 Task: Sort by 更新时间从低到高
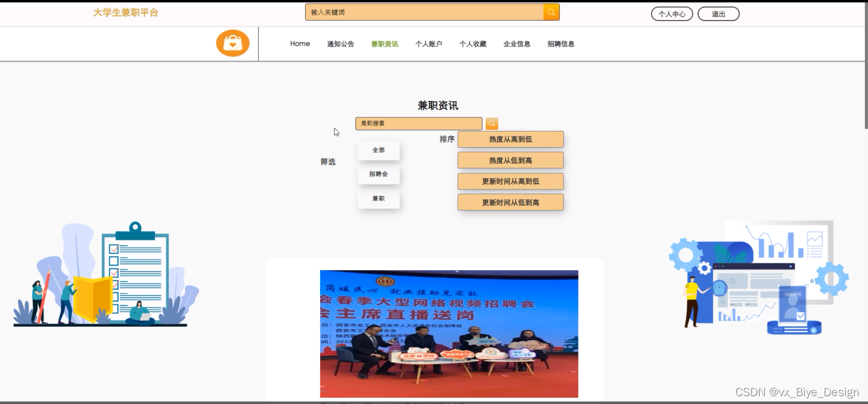[x=511, y=203]
